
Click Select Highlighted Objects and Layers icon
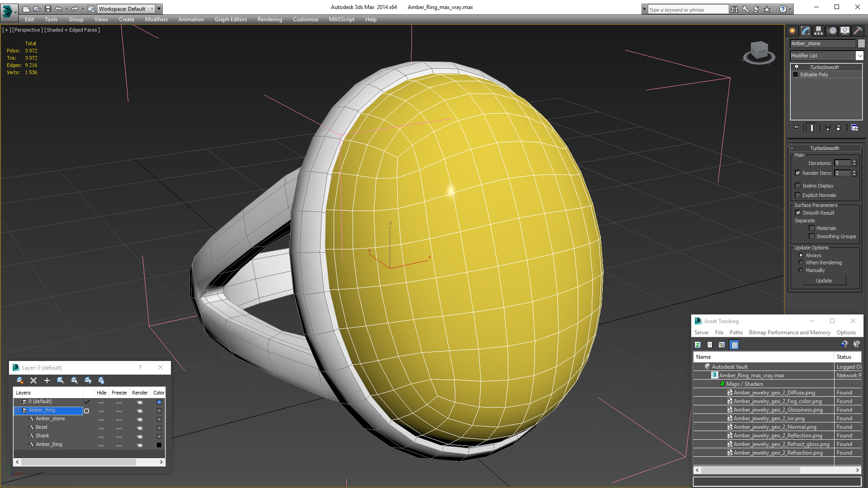point(61,380)
